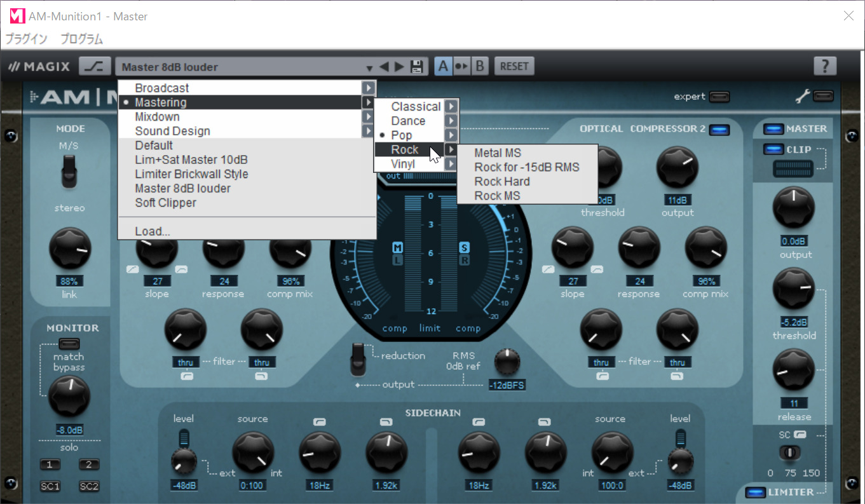Click the bypass curve icon beside MAGIX logo
This screenshot has width=865, height=504.
click(95, 66)
